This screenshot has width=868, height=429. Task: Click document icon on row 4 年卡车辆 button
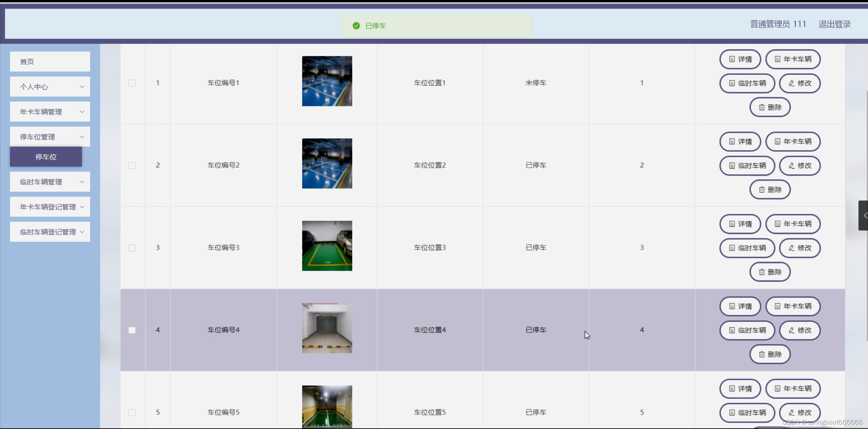pos(777,306)
